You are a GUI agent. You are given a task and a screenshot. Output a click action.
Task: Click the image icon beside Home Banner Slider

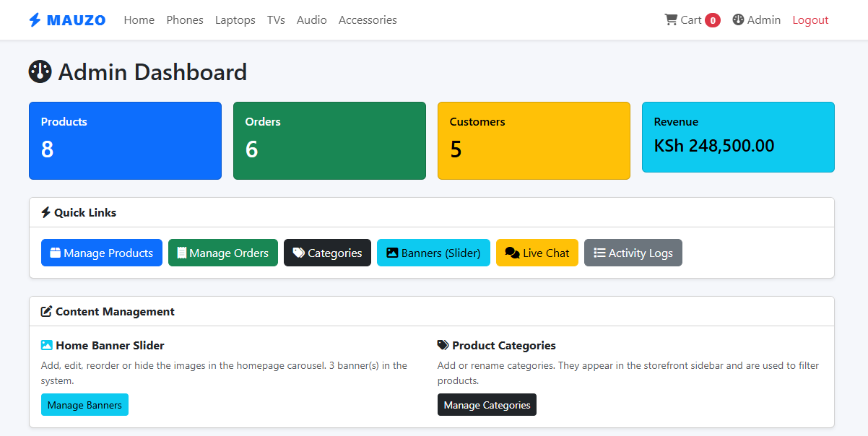[x=47, y=345]
